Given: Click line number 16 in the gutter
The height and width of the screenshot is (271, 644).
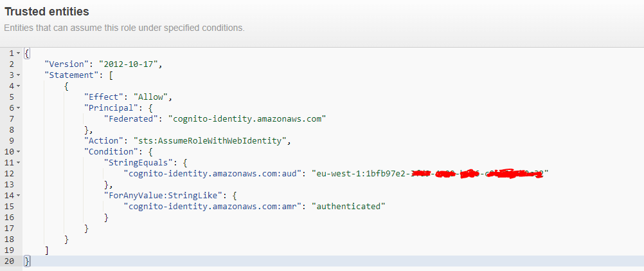Looking at the screenshot, I should point(10,218).
